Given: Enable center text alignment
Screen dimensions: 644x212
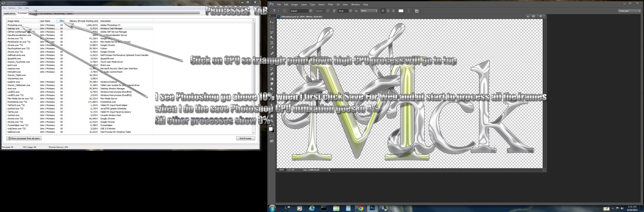Looking at the screenshot, I should 388,11.
